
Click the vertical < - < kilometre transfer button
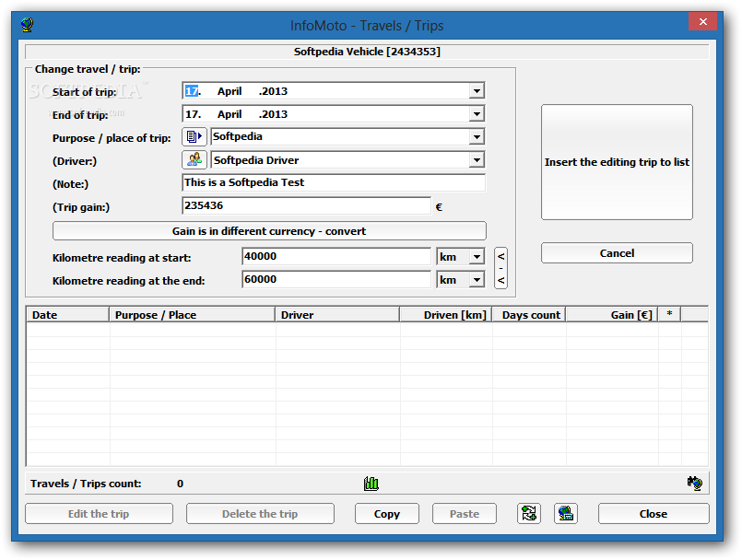click(x=501, y=268)
